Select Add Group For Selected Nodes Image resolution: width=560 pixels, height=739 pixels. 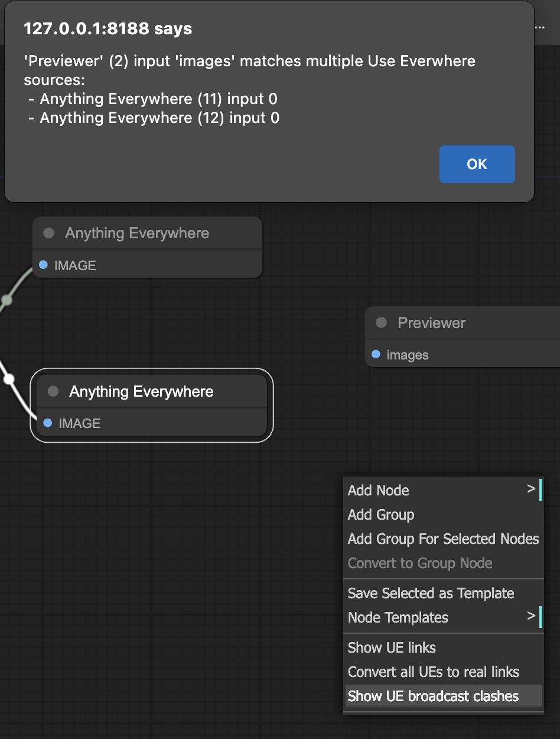443,539
